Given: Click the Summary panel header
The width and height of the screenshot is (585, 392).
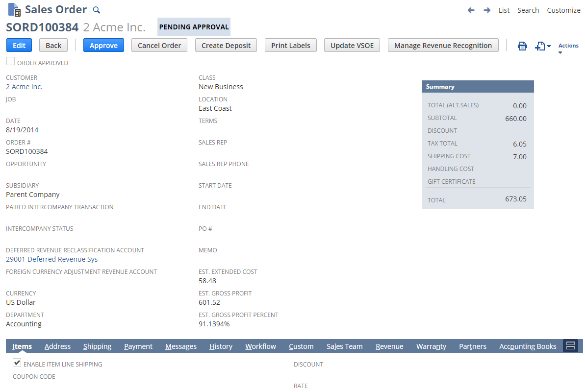Looking at the screenshot, I should coord(478,87).
